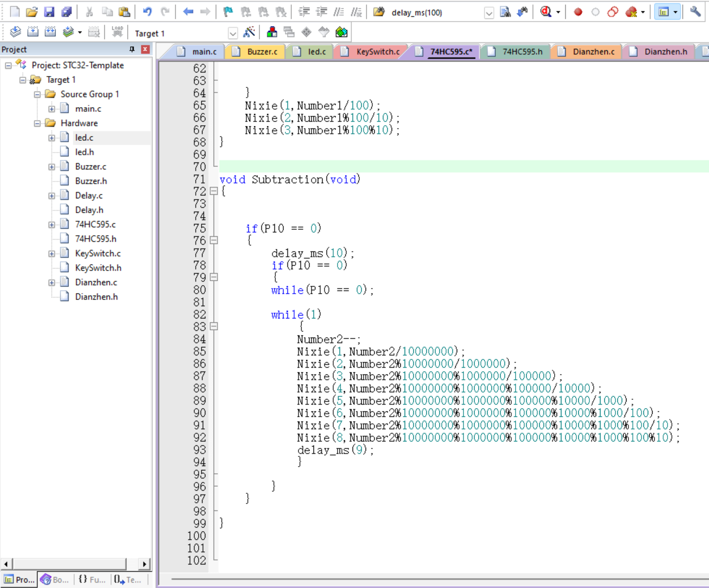This screenshot has height=588, width=709.
Task: Expand the led.c tree node
Action: pos(52,138)
